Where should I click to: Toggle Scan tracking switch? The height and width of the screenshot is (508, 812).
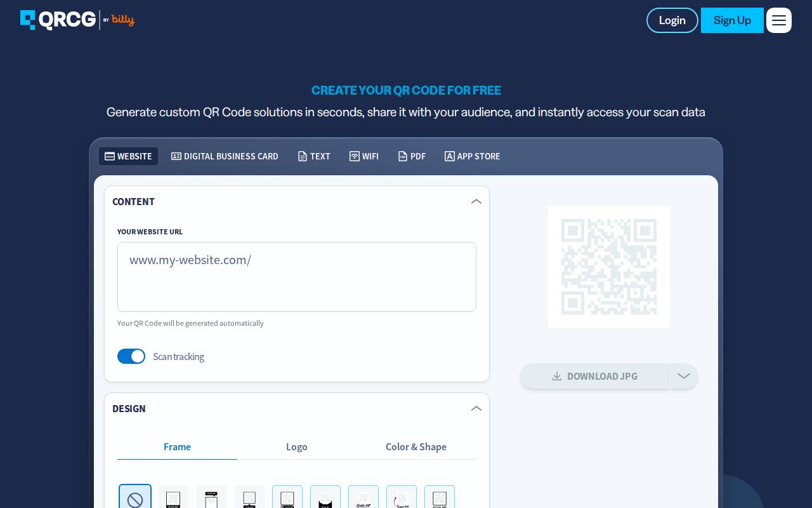(x=131, y=356)
